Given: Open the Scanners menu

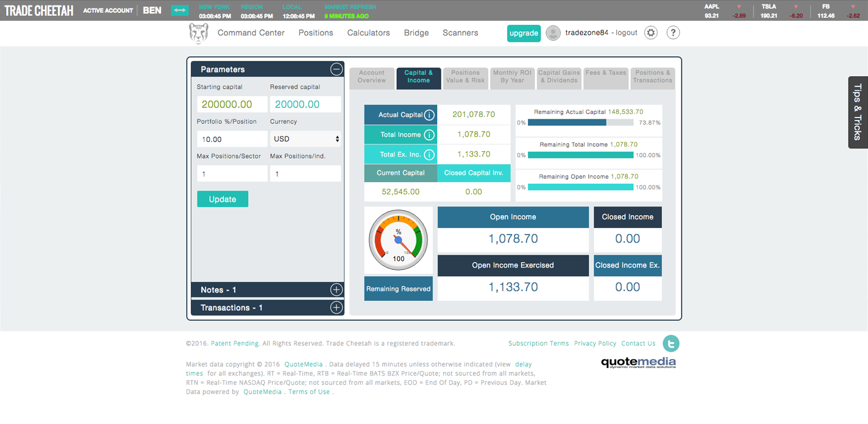Looking at the screenshot, I should click(460, 33).
